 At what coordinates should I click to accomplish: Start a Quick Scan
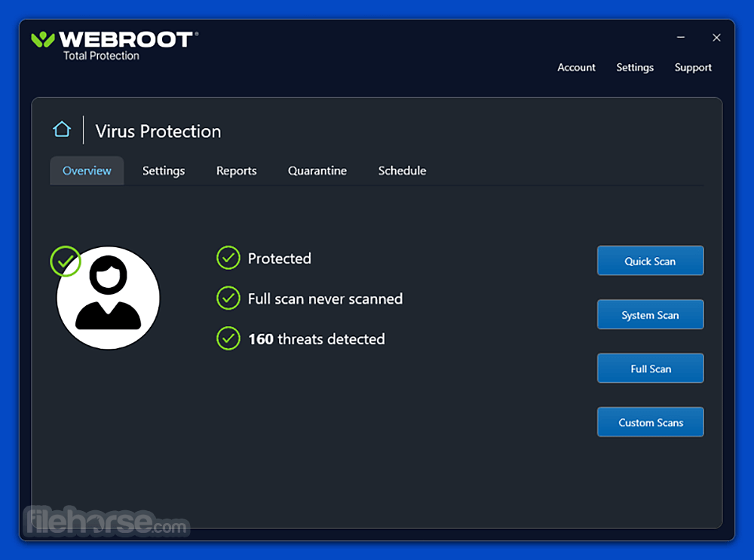pos(650,261)
